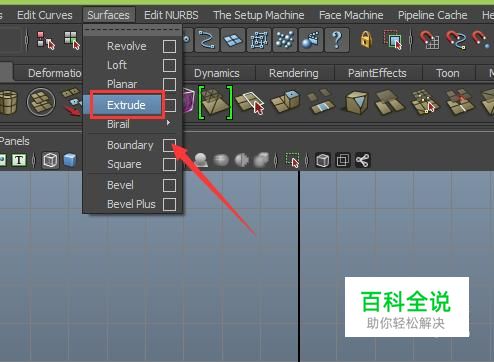
Task: Open The Setup Machine menu
Action: (258, 15)
